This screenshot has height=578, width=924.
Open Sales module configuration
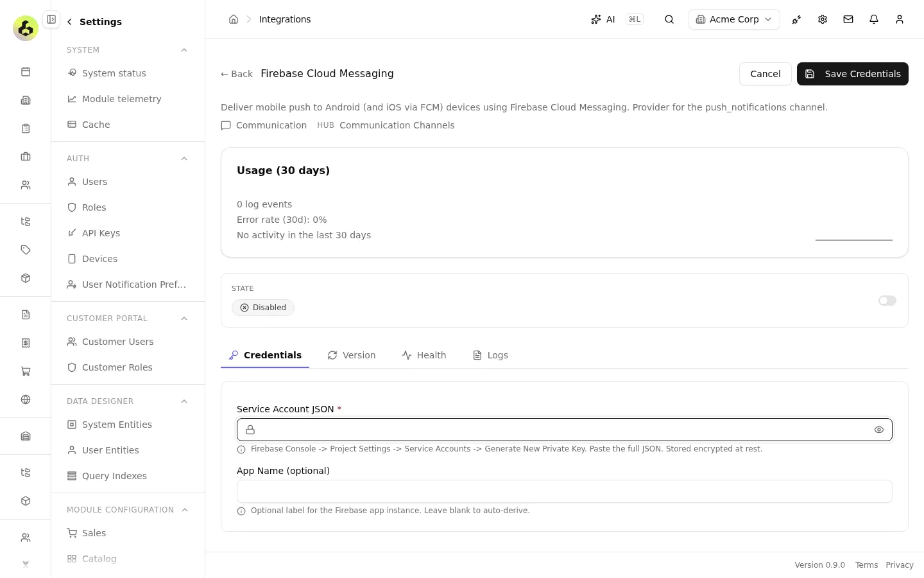coord(128,533)
